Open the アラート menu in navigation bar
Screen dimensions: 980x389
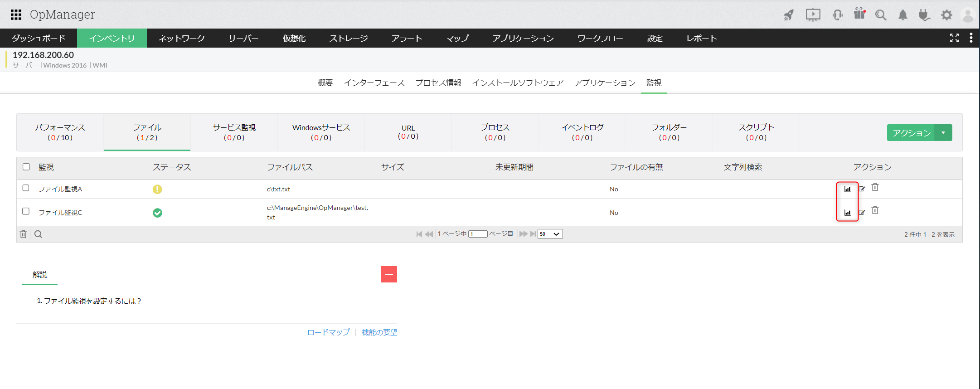[407, 39]
